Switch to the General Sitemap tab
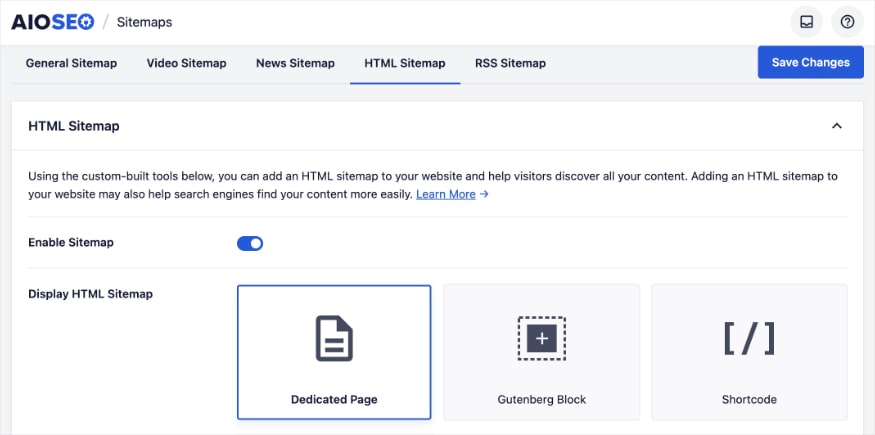Viewport: 875px width, 435px height. coord(71,64)
